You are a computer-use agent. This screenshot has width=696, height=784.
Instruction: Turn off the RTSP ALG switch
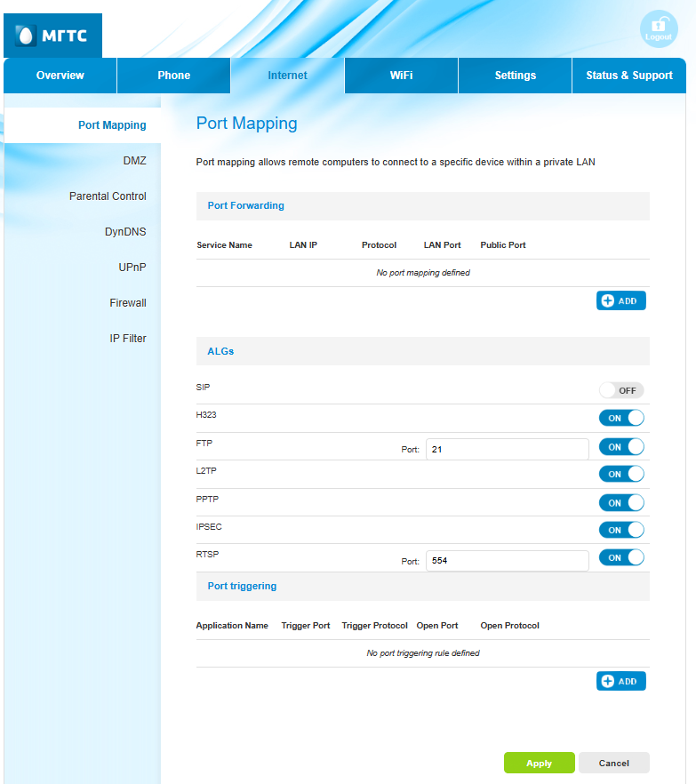620,557
